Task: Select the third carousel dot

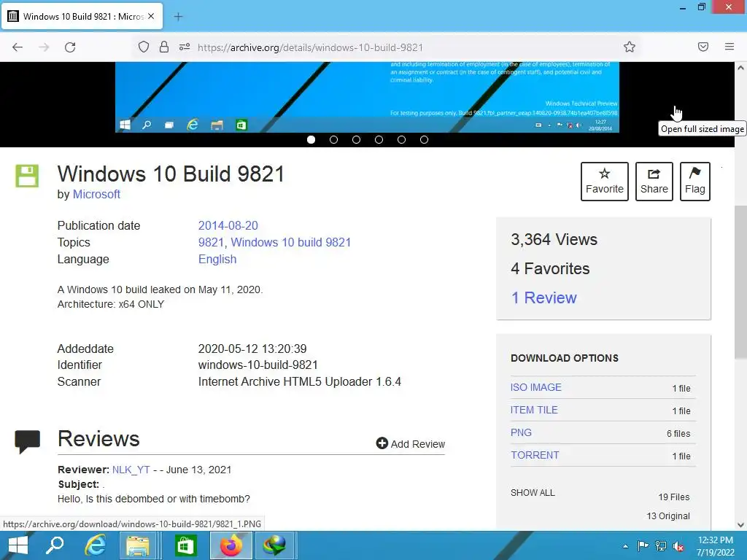Action: (356, 139)
